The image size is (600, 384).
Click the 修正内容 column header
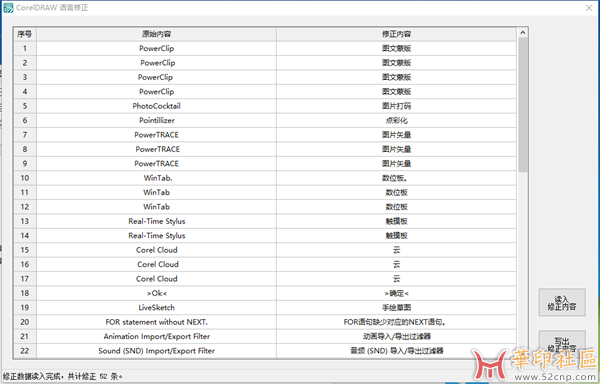click(x=396, y=34)
